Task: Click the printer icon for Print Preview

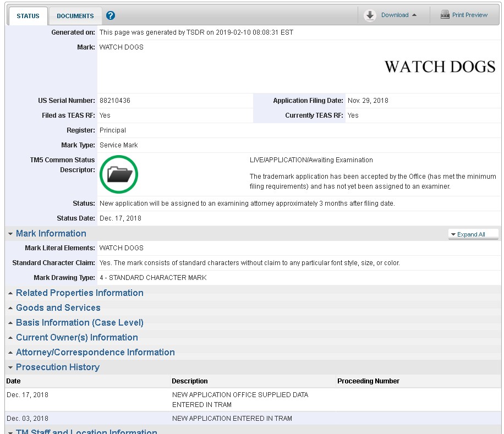Action: 445,15
